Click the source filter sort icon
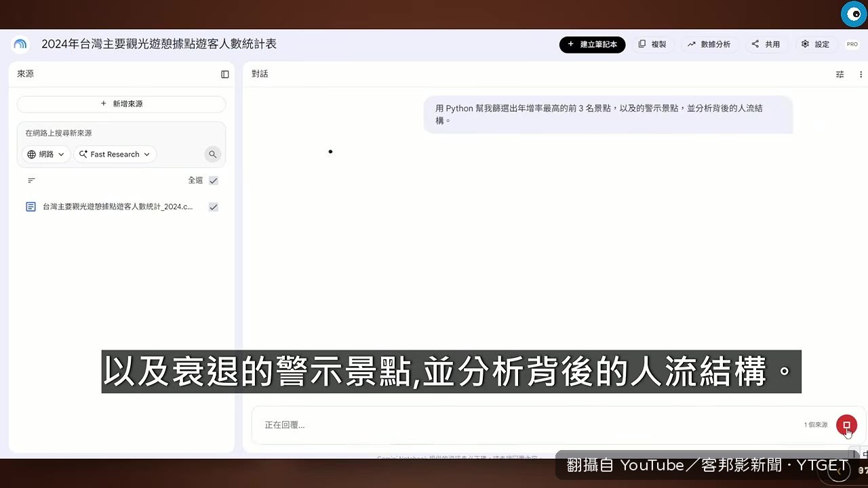The height and width of the screenshot is (488, 868). pos(31,180)
